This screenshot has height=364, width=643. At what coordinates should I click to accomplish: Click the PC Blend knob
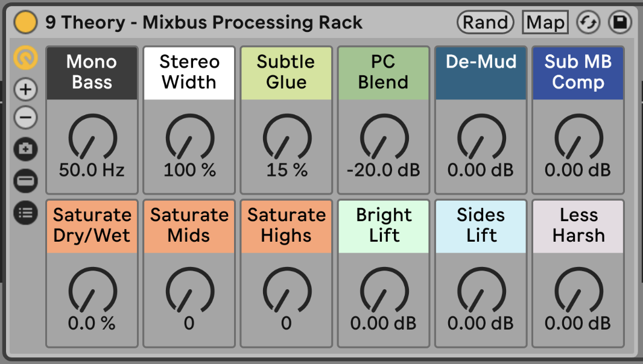(384, 137)
